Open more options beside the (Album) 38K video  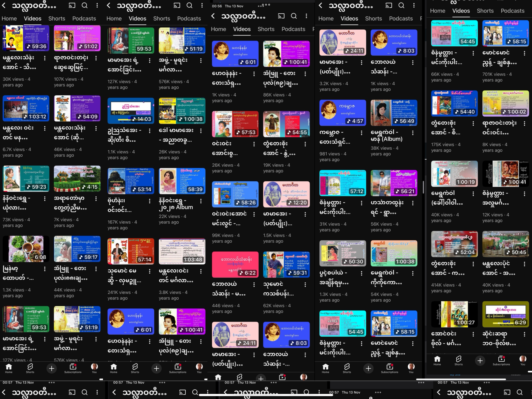[413, 133]
